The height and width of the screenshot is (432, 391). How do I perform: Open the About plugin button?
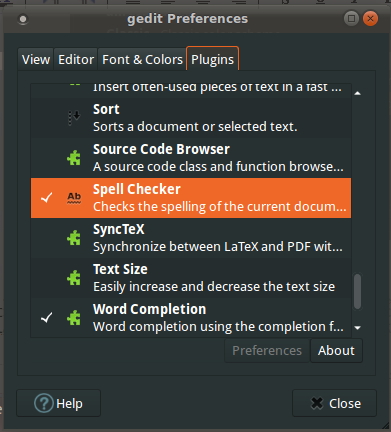pyautogui.click(x=336, y=351)
